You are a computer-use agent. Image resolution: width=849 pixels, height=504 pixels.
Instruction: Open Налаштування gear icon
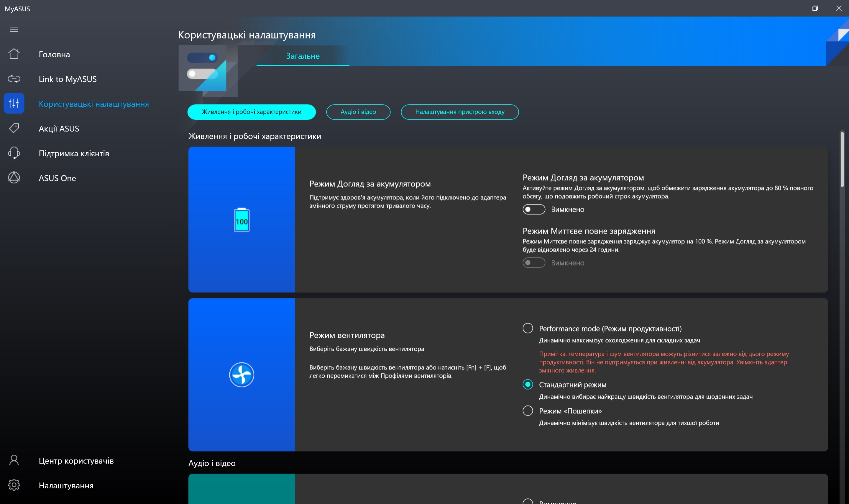pos(14,485)
